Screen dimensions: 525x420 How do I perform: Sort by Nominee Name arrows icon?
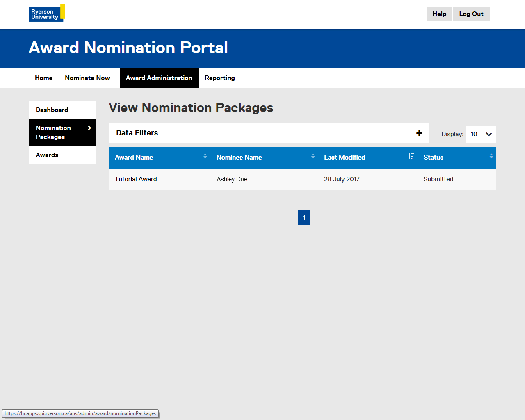pos(313,156)
